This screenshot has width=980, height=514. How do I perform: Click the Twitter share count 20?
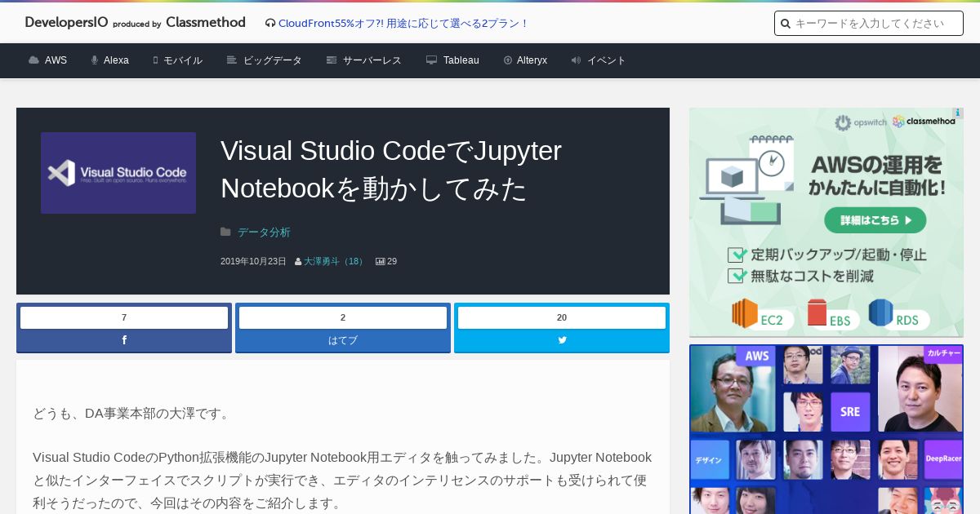coord(562,317)
